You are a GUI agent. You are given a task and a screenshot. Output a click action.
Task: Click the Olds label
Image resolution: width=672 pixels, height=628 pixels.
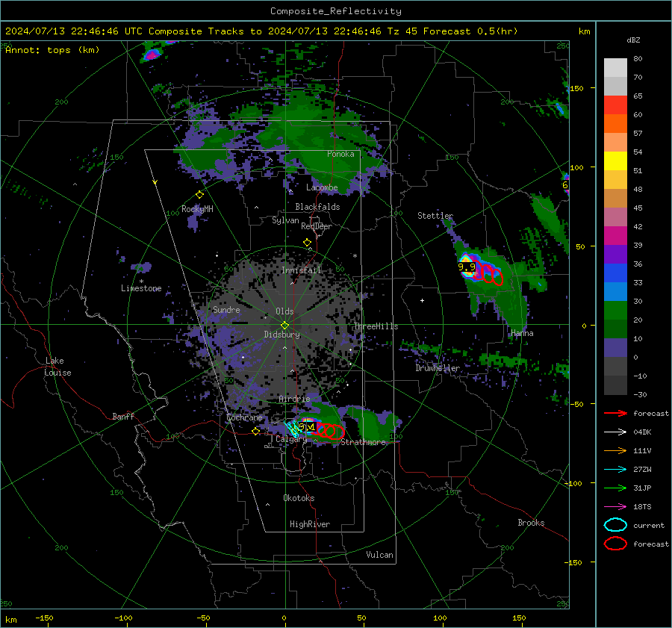(x=284, y=311)
